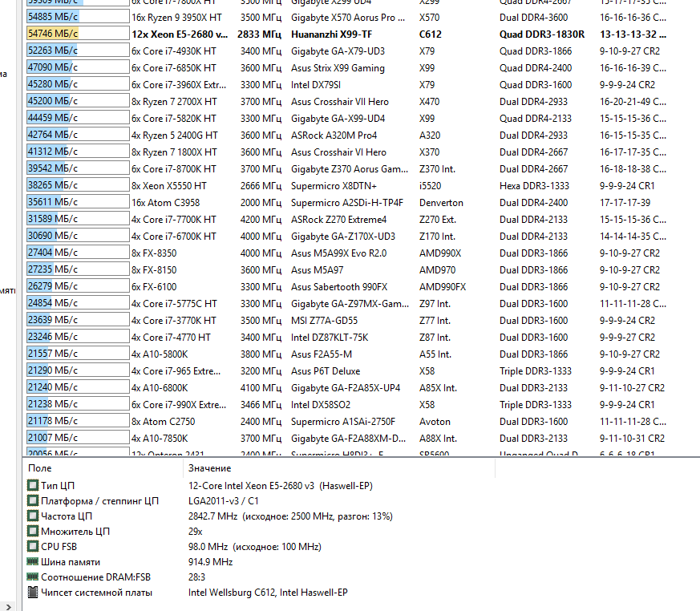Click the Denverton chipset cell
Screen dimensions: 700x611
(x=441, y=203)
